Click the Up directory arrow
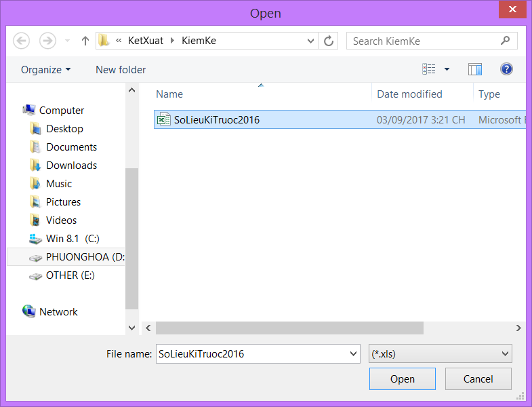The height and width of the screenshot is (407, 532). pos(85,41)
